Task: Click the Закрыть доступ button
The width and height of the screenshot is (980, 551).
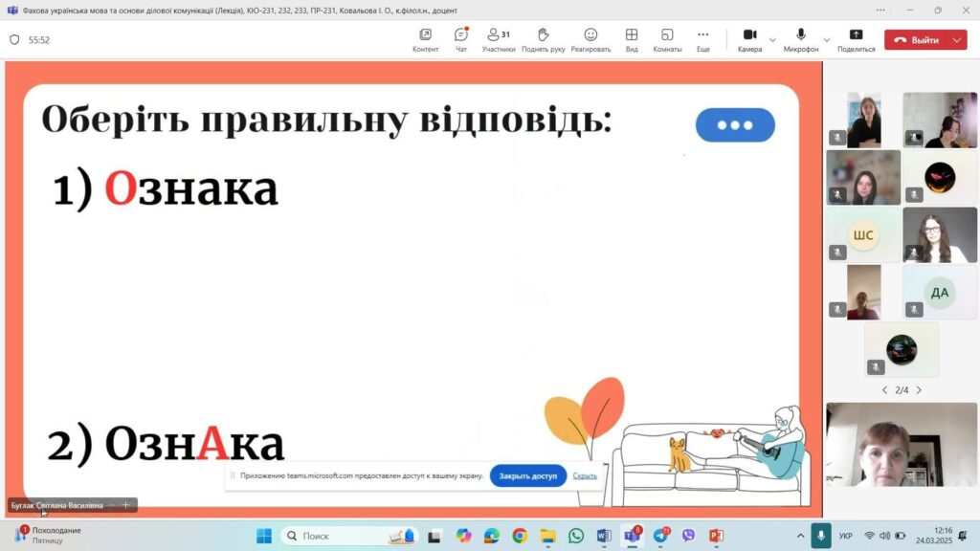Action: 527,475
